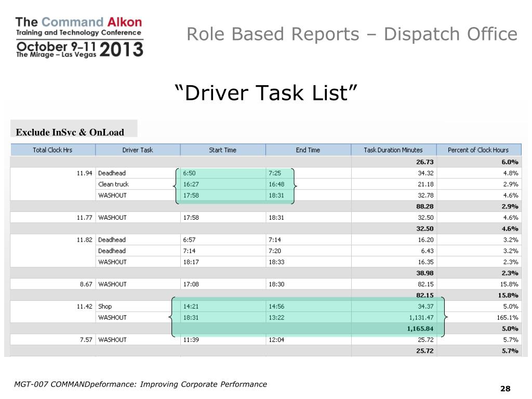Viewport: 532px width, 399px height.
Task: Click total clock hours 11.82
Action: (x=85, y=240)
